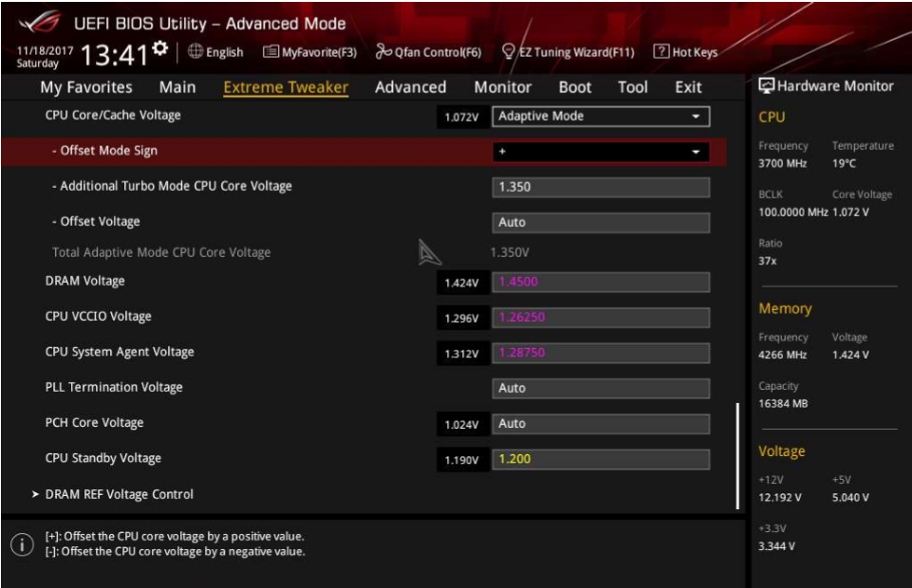Go to the Advanced tab
The image size is (912, 588).
point(411,87)
